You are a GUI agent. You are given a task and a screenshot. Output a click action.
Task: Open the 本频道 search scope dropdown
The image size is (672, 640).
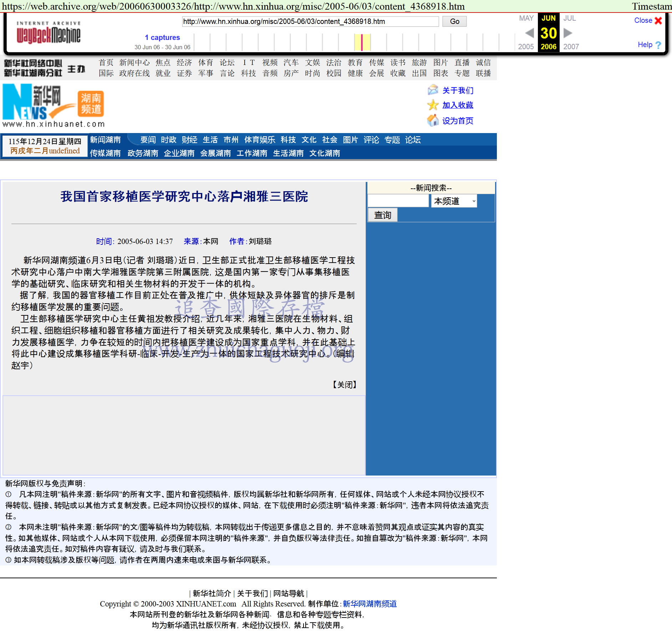pyautogui.click(x=454, y=201)
